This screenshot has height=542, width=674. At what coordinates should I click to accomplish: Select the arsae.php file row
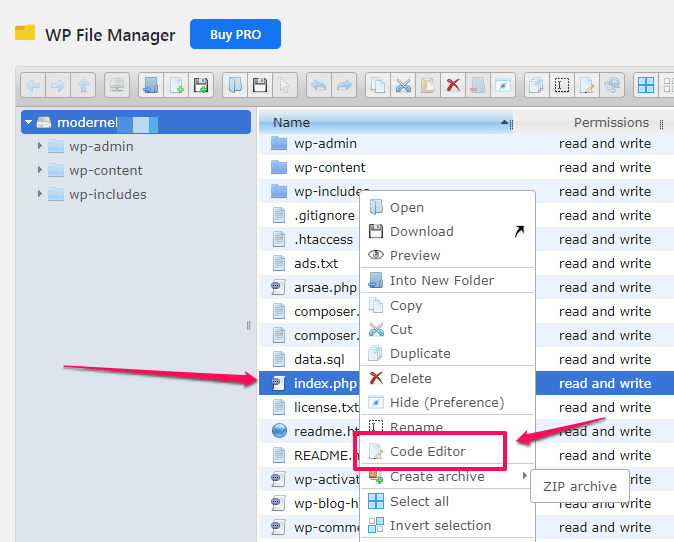(x=466, y=288)
